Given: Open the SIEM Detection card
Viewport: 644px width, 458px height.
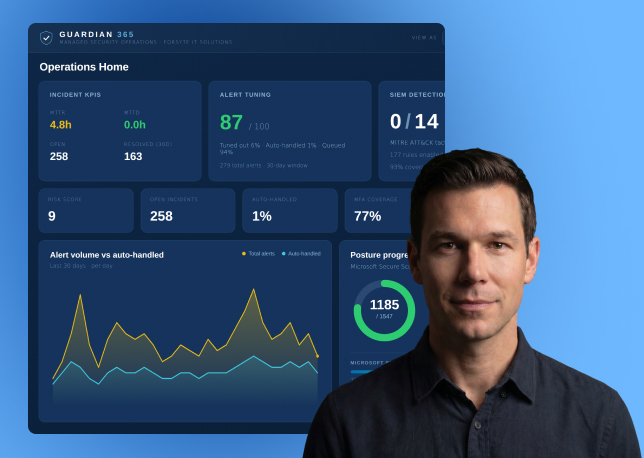Looking at the screenshot, I should [412, 131].
